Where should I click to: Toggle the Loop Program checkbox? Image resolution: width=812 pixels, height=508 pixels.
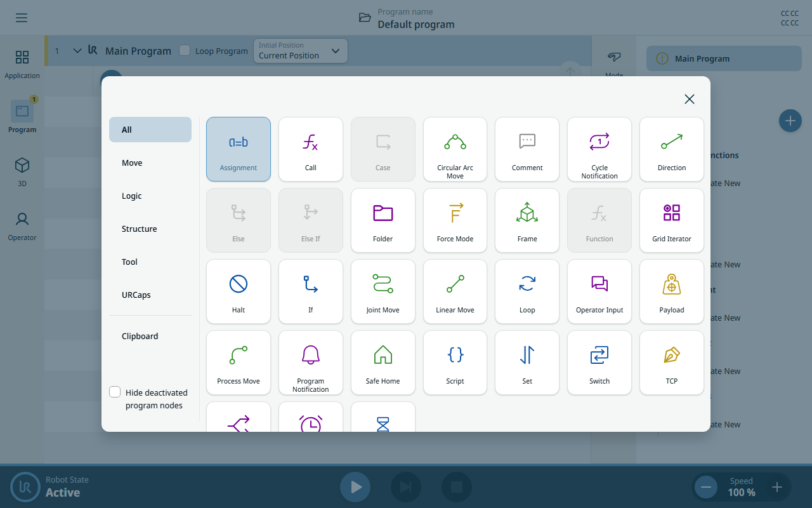pyautogui.click(x=185, y=50)
